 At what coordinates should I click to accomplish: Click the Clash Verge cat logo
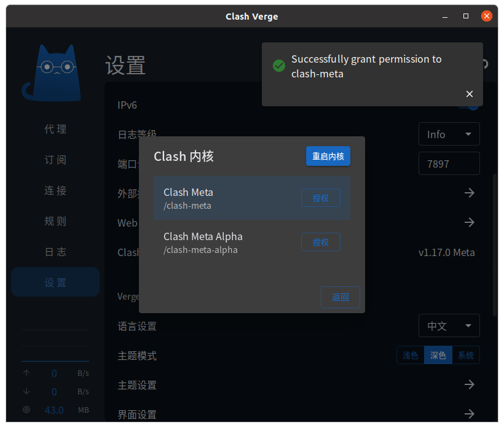52,73
